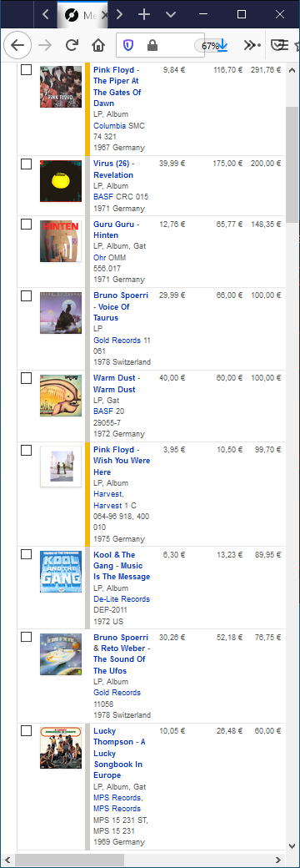Open Kool & The Gang release link
300x868 pixels.
coord(122,566)
